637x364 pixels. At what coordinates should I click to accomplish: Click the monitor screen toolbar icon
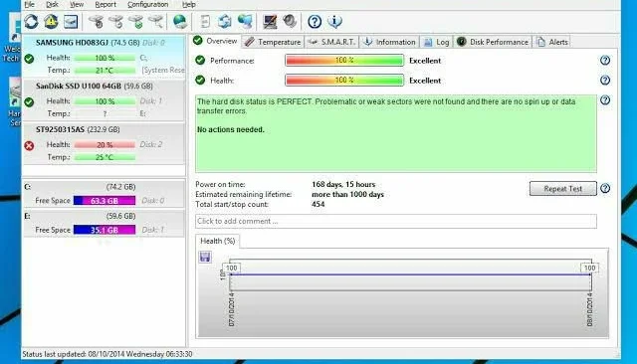[270, 22]
